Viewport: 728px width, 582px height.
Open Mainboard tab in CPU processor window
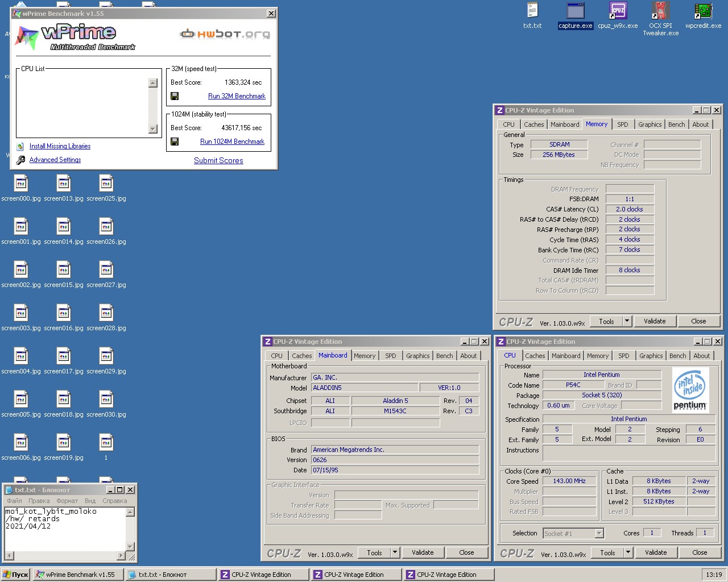[x=566, y=356]
